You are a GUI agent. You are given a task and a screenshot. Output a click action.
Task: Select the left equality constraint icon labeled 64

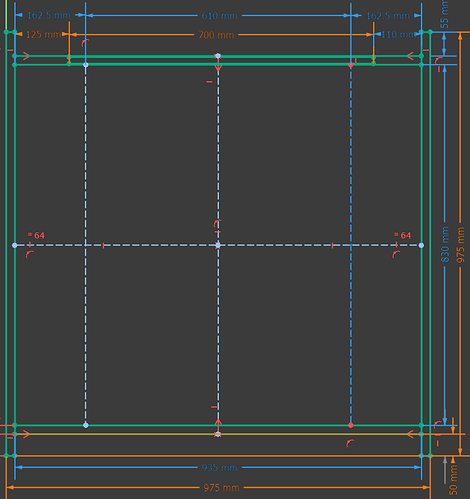click(x=36, y=235)
